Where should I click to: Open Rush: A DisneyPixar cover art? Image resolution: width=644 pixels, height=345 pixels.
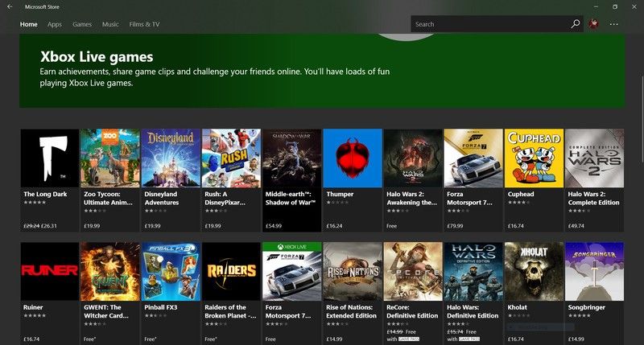231,158
